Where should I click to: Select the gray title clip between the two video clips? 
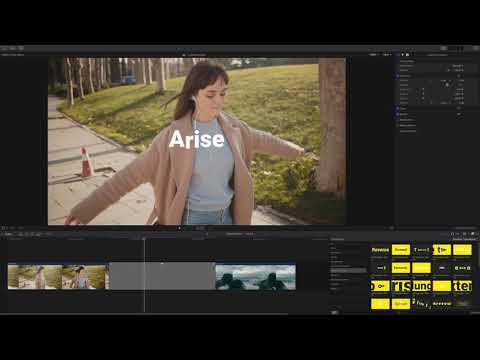click(x=162, y=276)
